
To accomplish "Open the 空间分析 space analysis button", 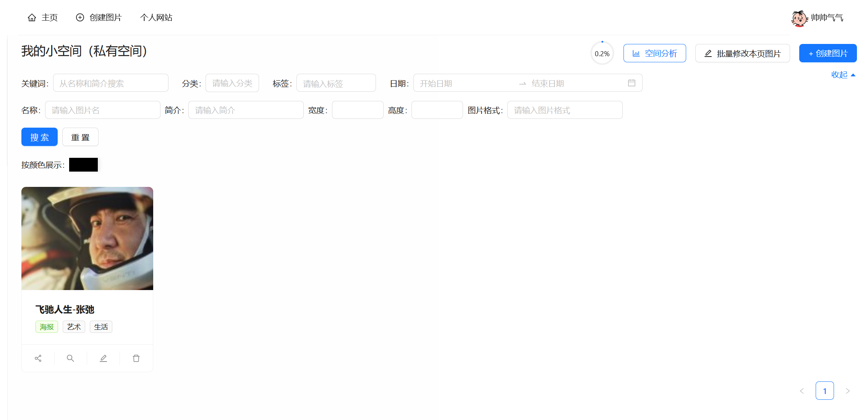I will pyautogui.click(x=654, y=53).
